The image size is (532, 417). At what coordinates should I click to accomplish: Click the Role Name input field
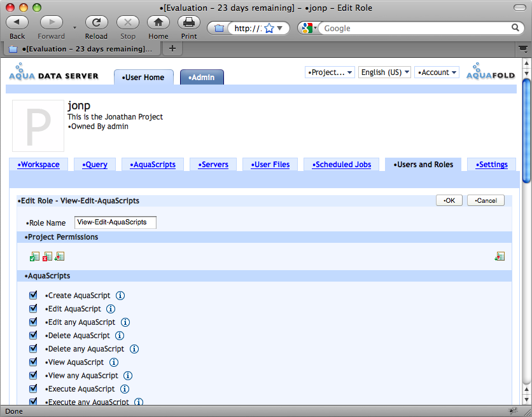115,222
